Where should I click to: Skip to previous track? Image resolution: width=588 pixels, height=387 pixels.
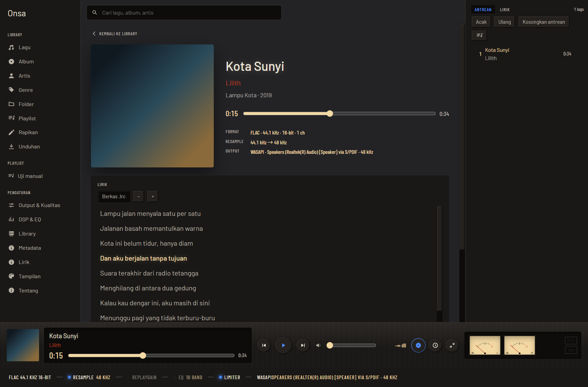(264, 345)
